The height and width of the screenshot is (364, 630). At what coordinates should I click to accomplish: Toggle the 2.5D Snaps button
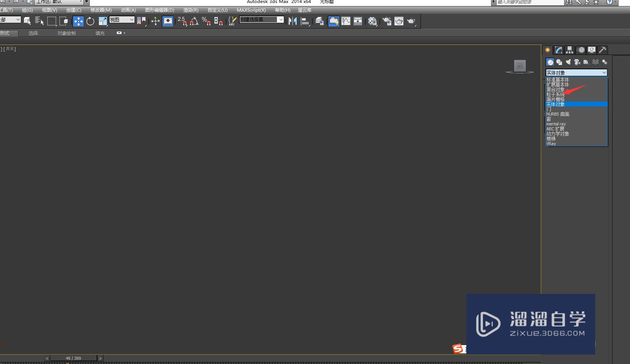182,21
